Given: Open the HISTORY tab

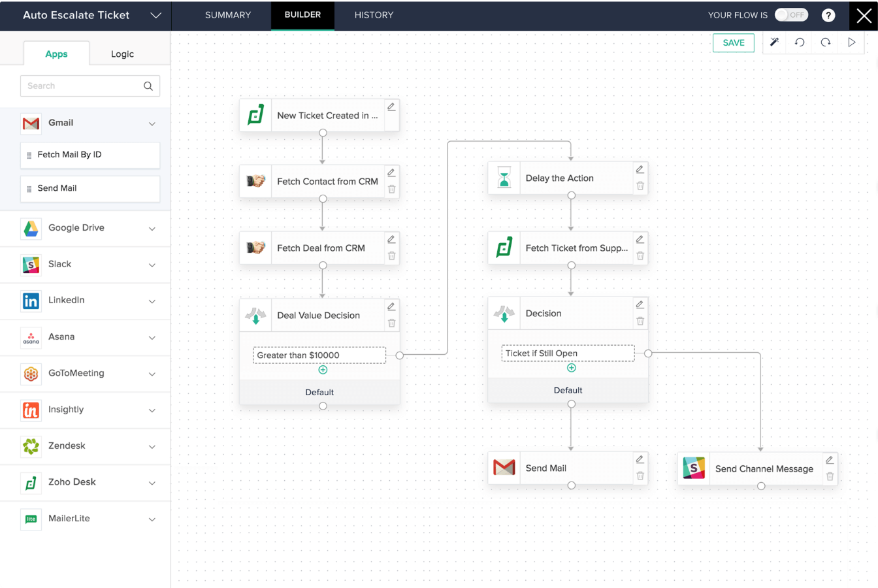Looking at the screenshot, I should pyautogui.click(x=374, y=15).
